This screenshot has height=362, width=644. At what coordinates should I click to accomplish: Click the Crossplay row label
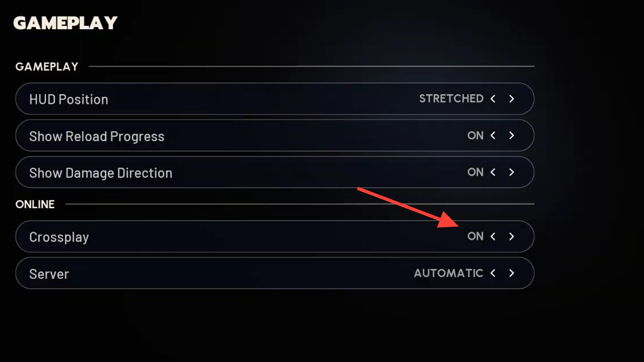click(59, 237)
